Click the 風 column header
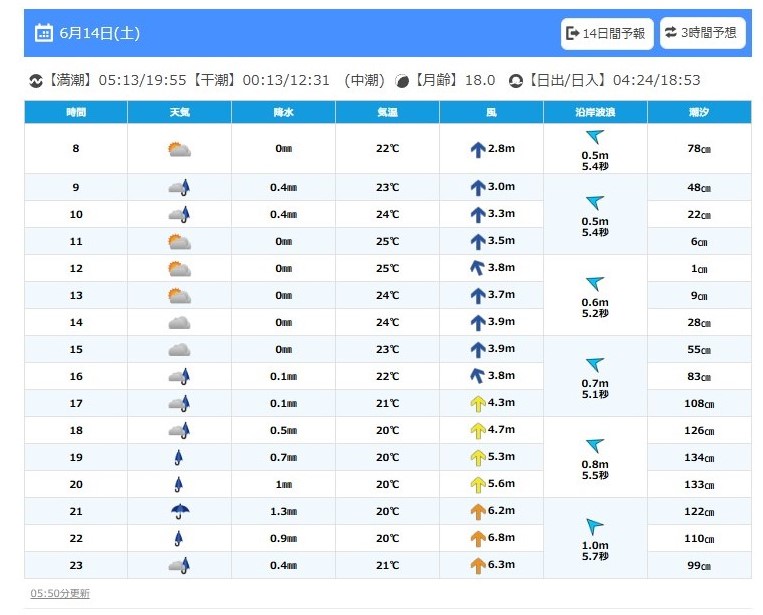Image resolution: width=763 pixels, height=615 pixels. (x=491, y=112)
